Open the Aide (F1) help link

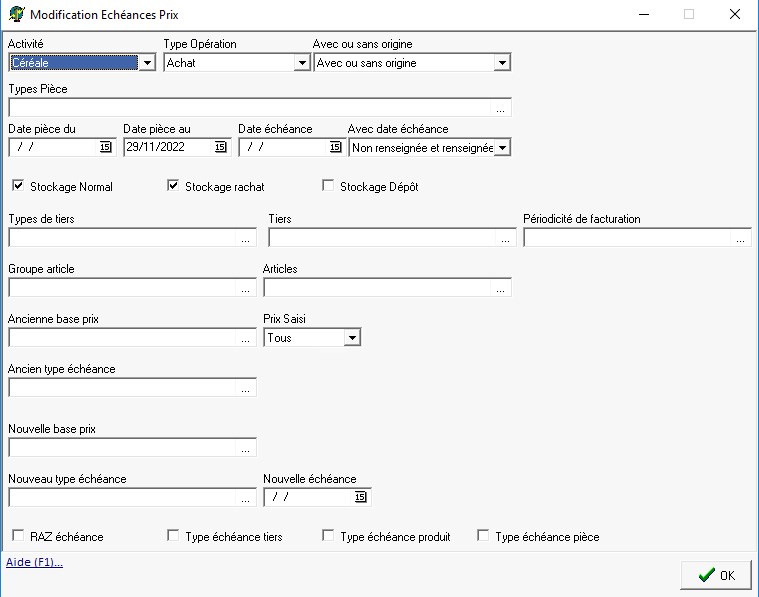(x=35, y=562)
